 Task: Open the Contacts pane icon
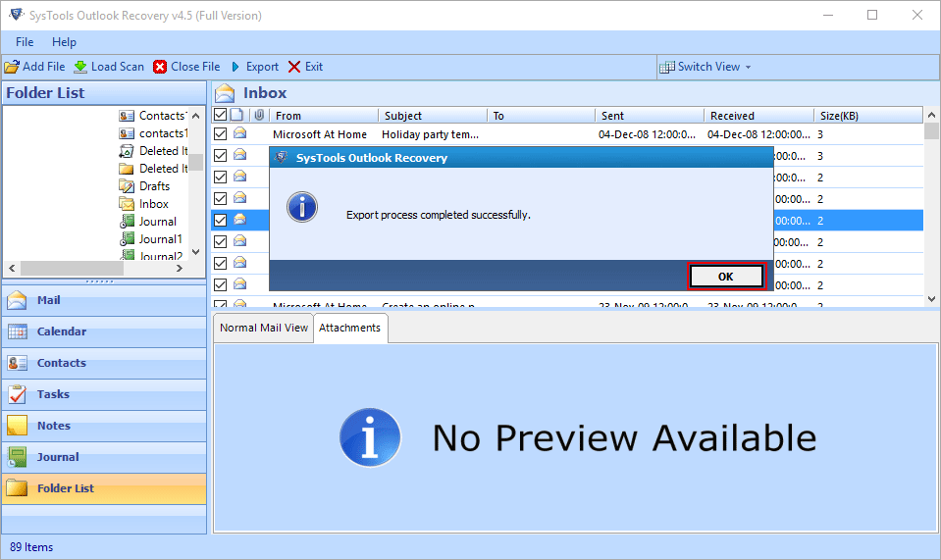(17, 363)
